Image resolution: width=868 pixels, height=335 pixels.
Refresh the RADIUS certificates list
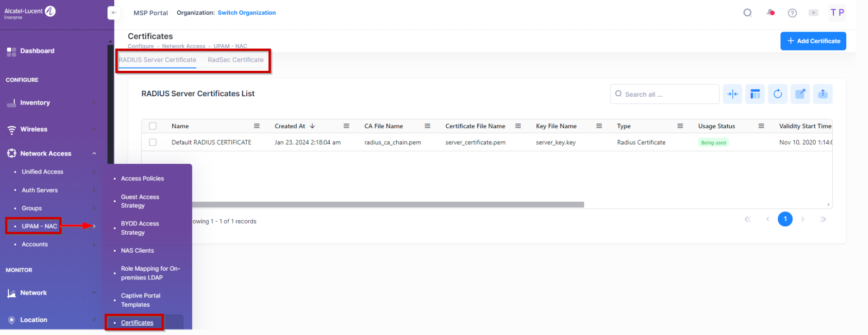[x=778, y=94]
